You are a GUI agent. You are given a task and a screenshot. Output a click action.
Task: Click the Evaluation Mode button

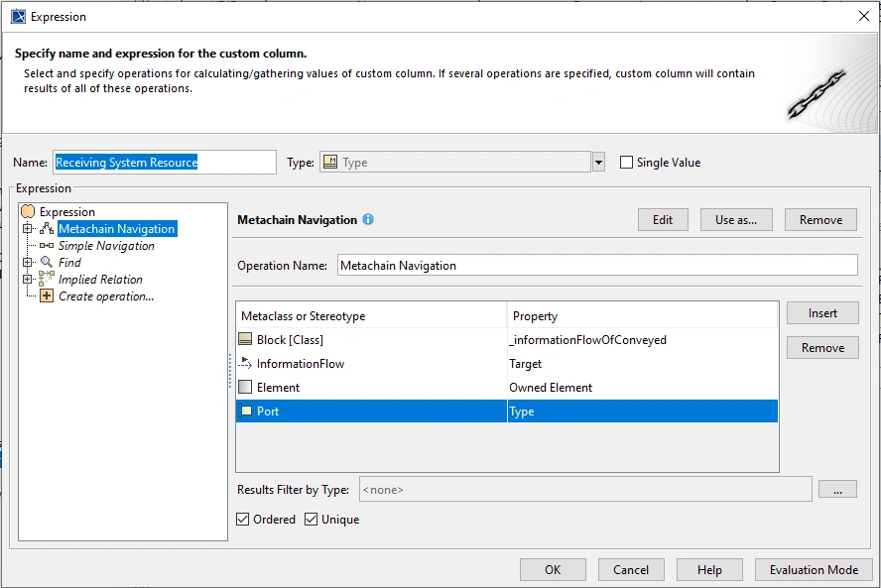[x=814, y=570]
